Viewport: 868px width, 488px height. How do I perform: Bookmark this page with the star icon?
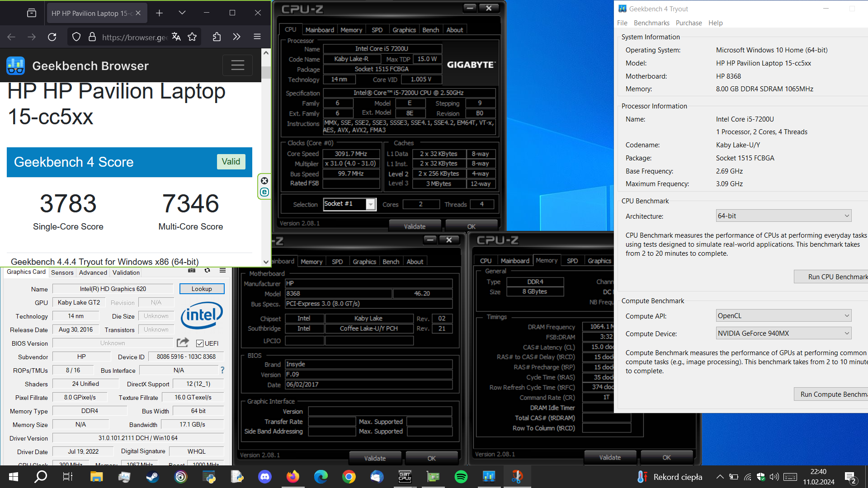[x=192, y=37]
